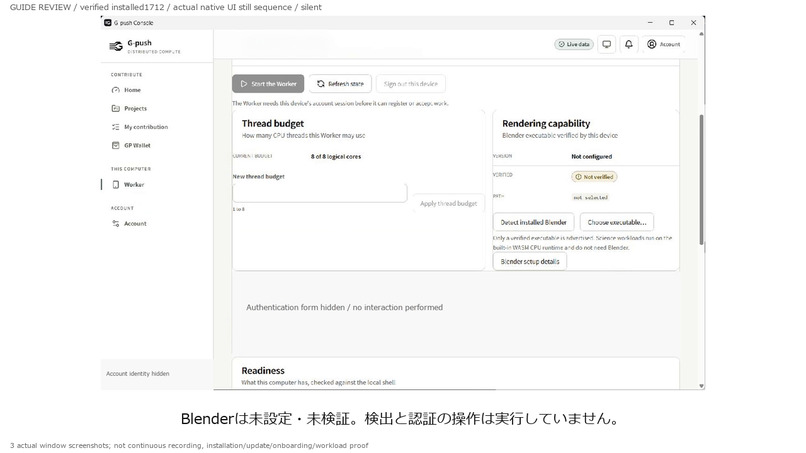Minimize the G push Console window

650,23
